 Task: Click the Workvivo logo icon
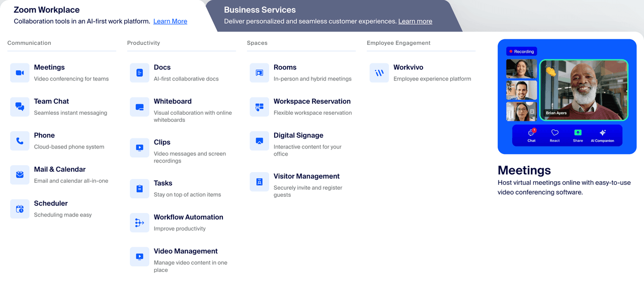tap(379, 73)
